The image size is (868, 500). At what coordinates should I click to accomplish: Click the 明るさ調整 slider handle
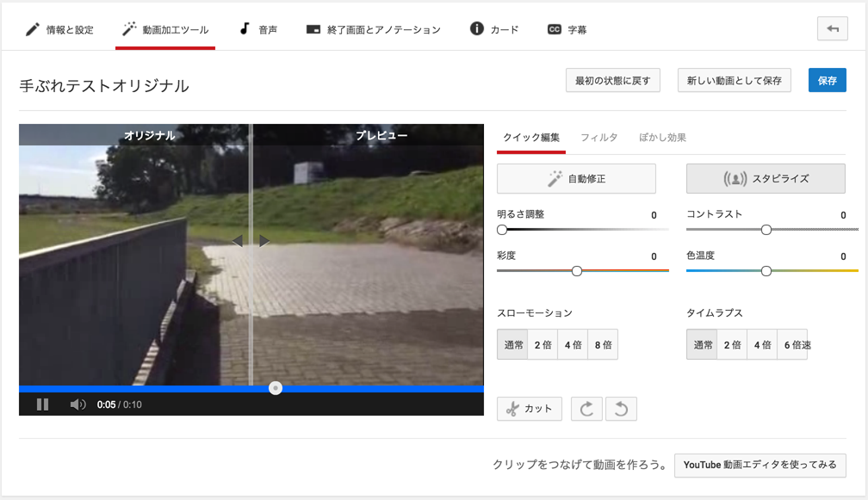pyautogui.click(x=502, y=230)
